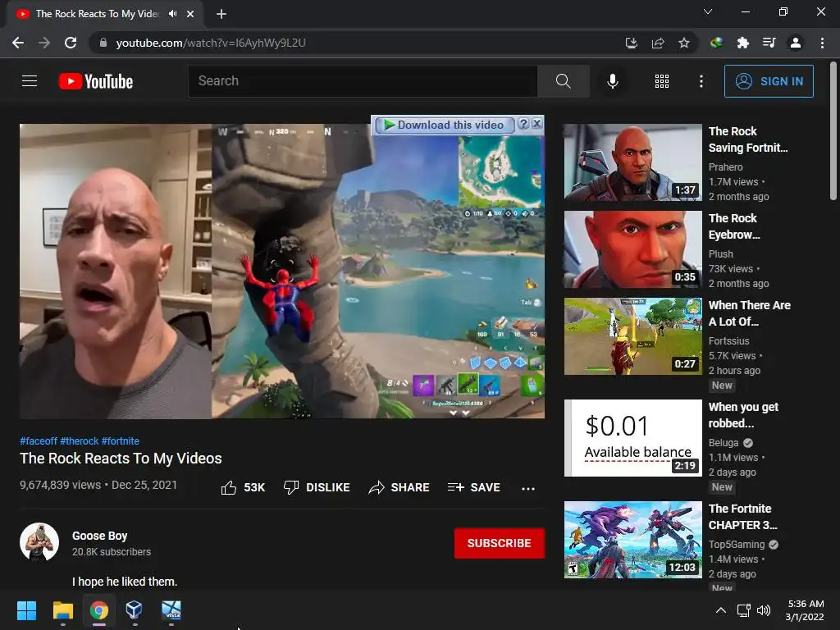Click the Chrome taskbar icon
Screen dimensions: 840x630
point(99,610)
